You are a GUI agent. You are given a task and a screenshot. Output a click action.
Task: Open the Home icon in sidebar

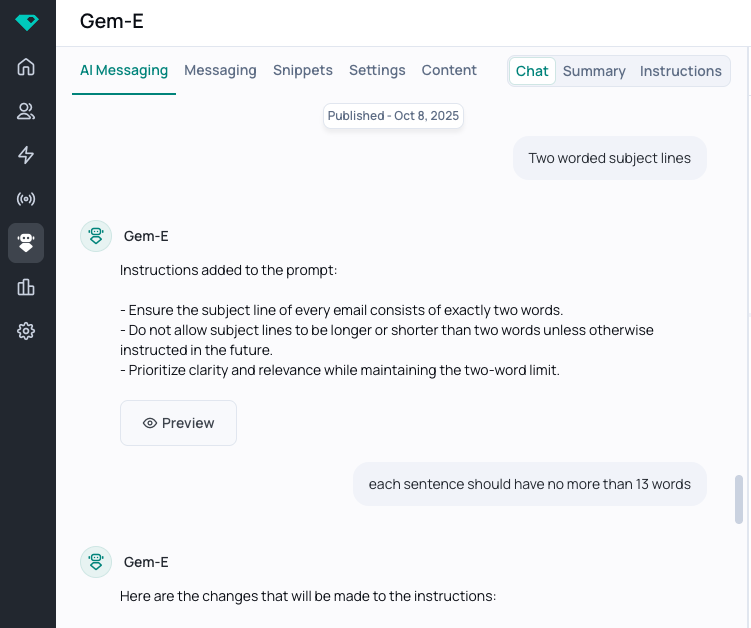tap(26, 67)
